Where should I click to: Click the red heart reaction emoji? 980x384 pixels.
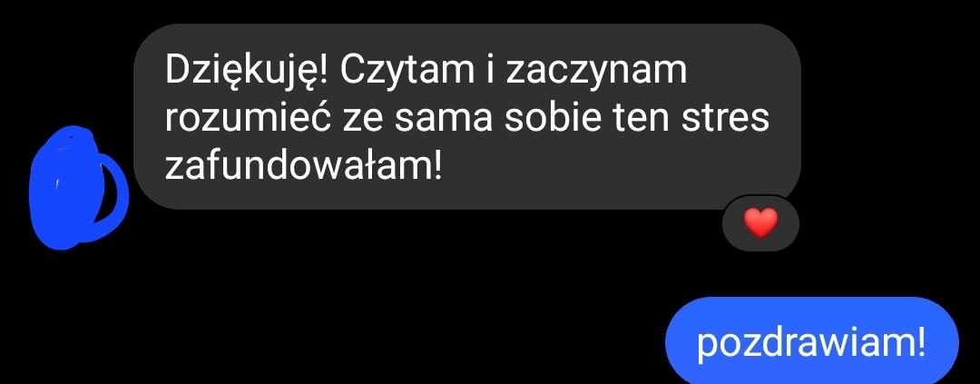(760, 224)
